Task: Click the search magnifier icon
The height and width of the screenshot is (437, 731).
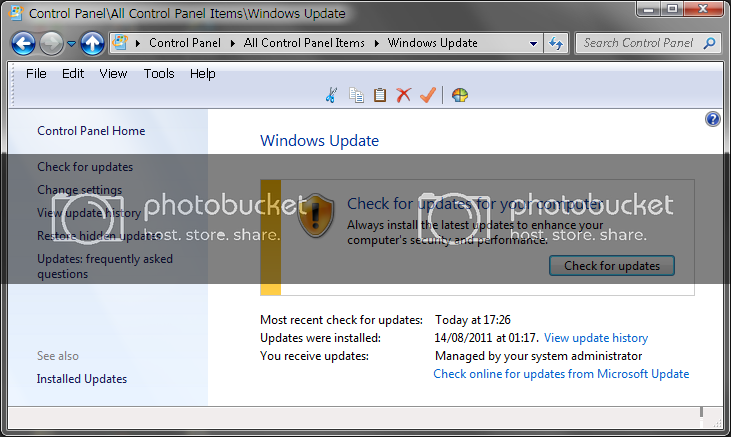Action: tap(710, 43)
